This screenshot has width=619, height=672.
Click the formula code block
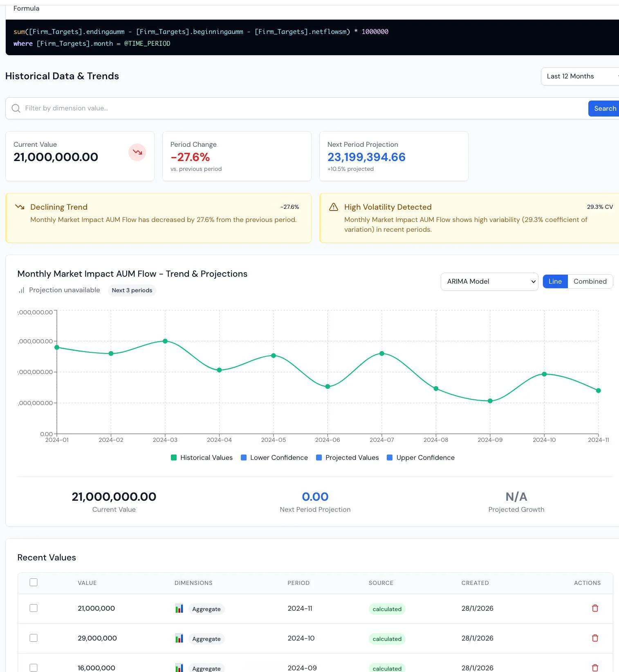click(x=312, y=38)
